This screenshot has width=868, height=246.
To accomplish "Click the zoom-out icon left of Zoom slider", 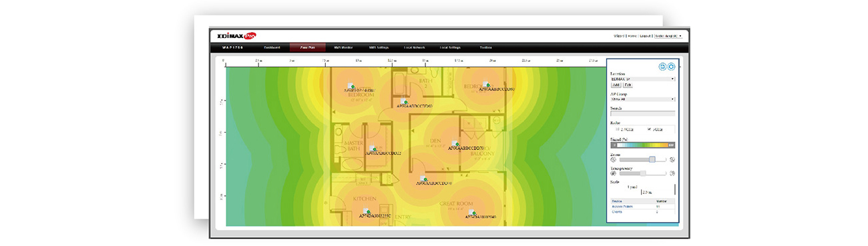I will click(x=613, y=159).
